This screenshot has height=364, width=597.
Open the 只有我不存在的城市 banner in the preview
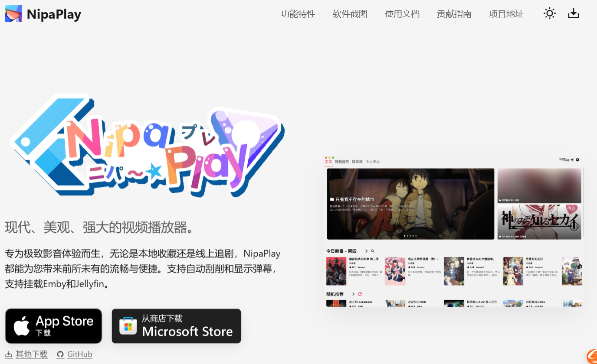[410, 204]
